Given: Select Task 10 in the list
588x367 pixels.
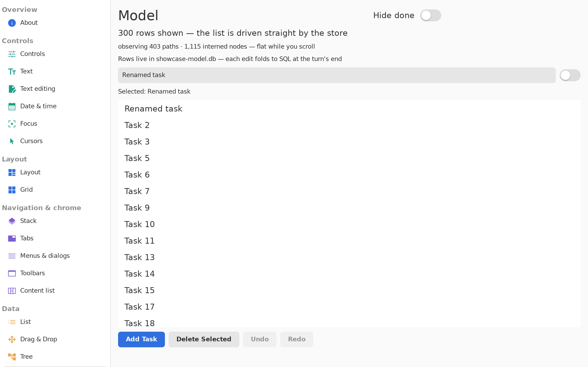Looking at the screenshot, I should [349, 224].
